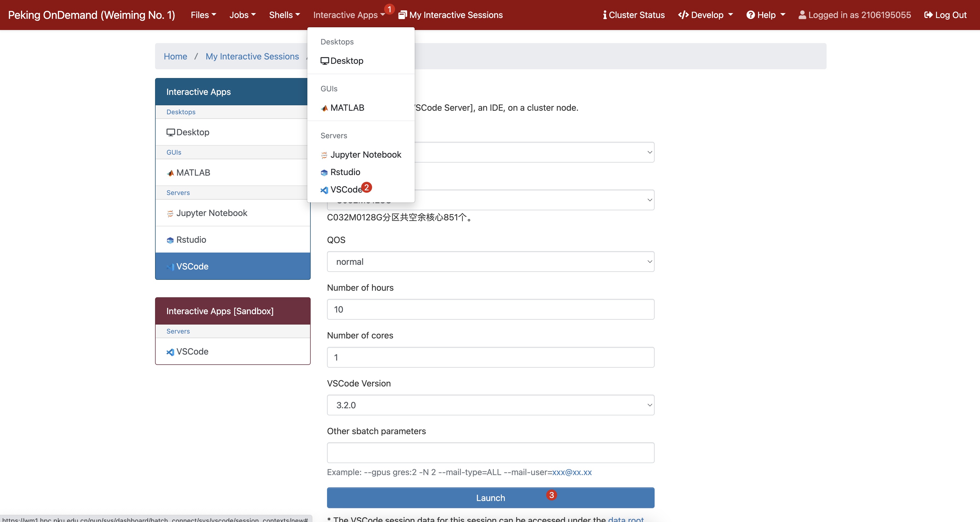This screenshot has width=980, height=522.
Task: Open the QOS normal dropdown
Action: click(490, 262)
